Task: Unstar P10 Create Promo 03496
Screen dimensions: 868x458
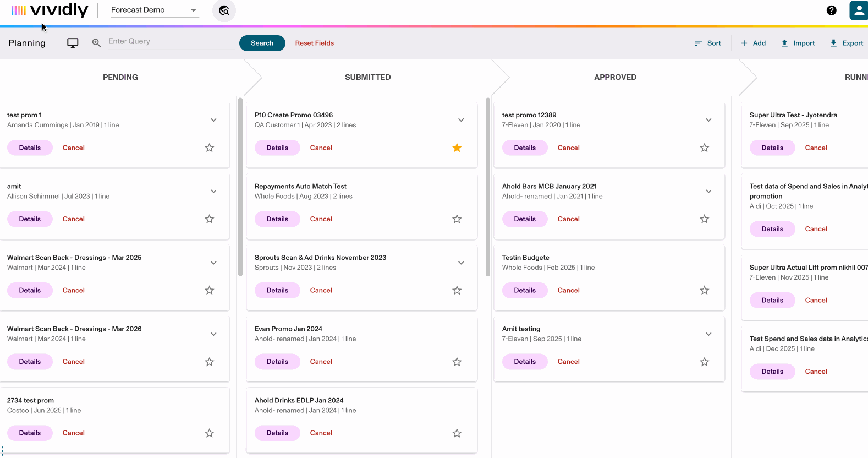Action: tap(457, 148)
